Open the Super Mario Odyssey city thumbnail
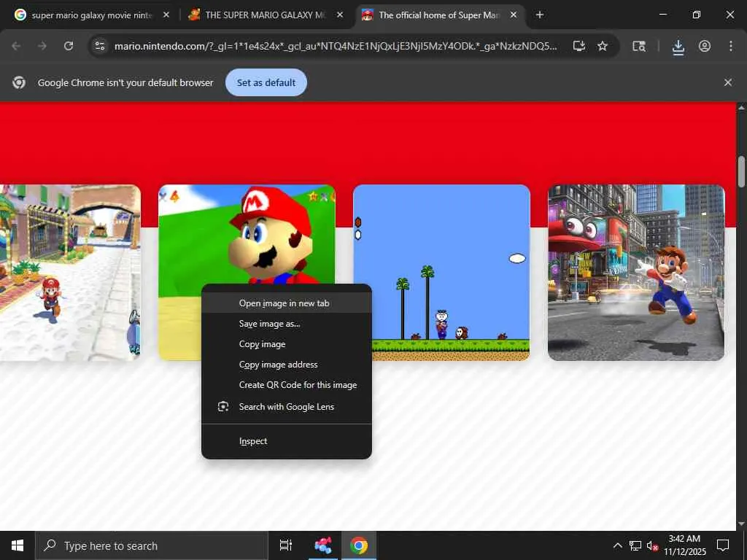Image resolution: width=747 pixels, height=560 pixels. click(636, 273)
